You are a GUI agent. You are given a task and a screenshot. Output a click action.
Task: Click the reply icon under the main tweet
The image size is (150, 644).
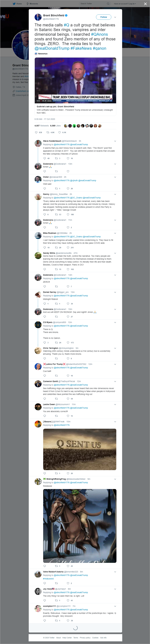(x=36, y=132)
